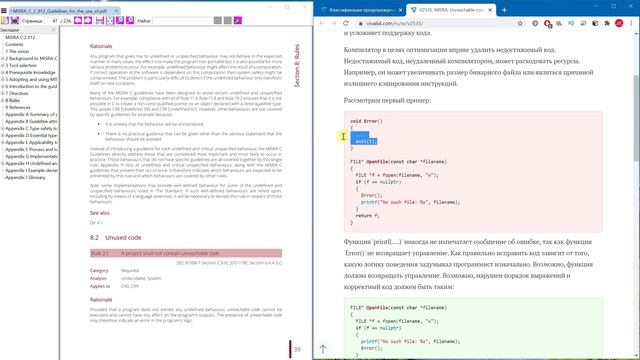Click the print icon in PDF toolbar
Screen dimensions: 640x360
click(x=15, y=20)
